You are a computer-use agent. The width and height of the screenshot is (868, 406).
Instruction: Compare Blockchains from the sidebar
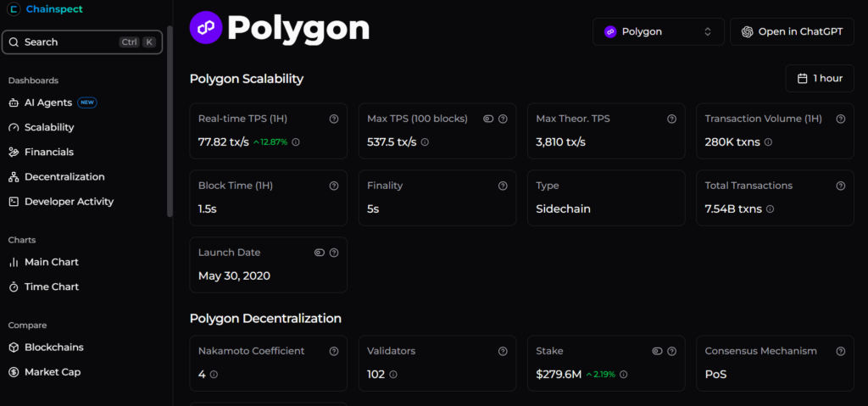pos(53,348)
